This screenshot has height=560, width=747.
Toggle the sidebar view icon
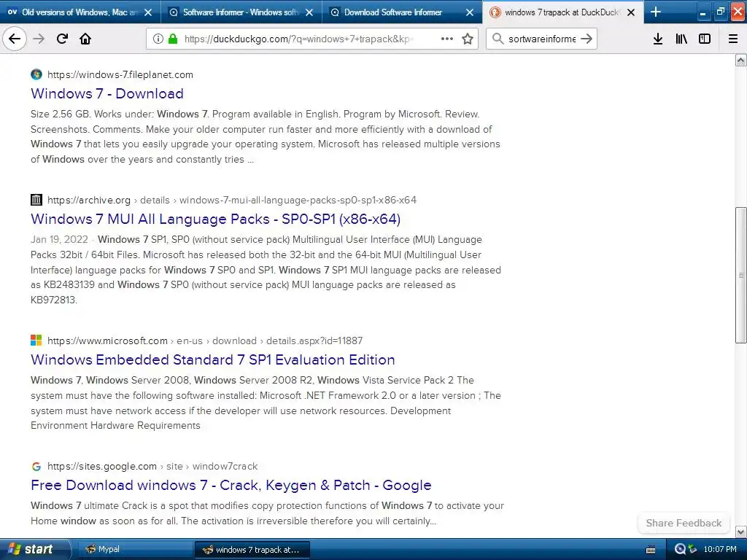[x=705, y=39]
